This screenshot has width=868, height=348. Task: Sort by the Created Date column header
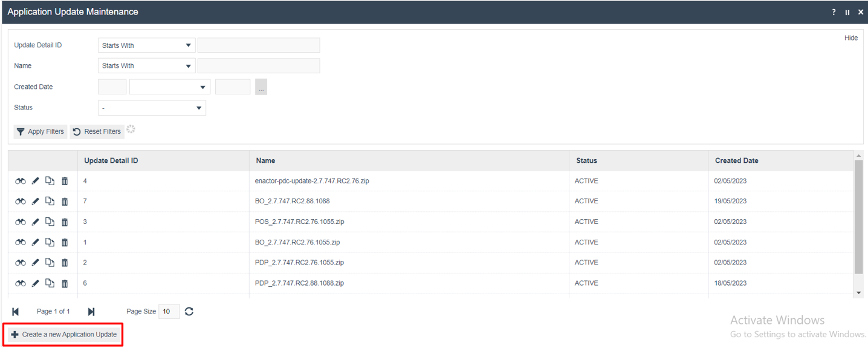pyautogui.click(x=736, y=160)
